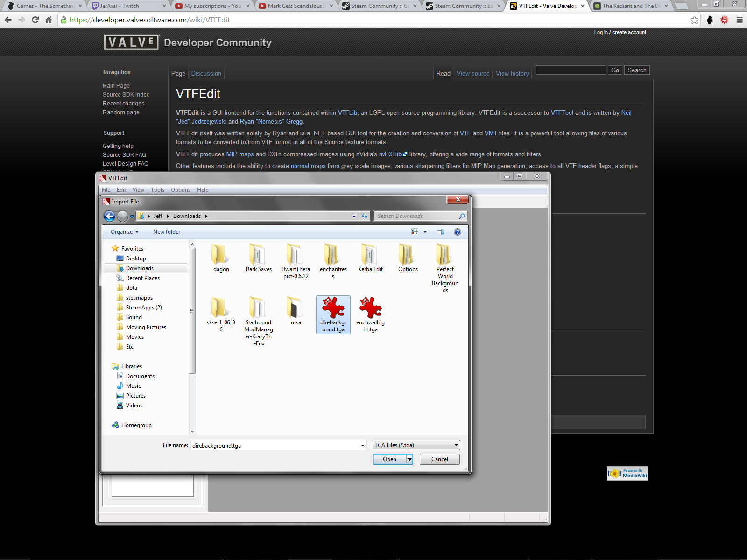Click the Search Downloads field
This screenshot has height=560, width=747.
(416, 216)
